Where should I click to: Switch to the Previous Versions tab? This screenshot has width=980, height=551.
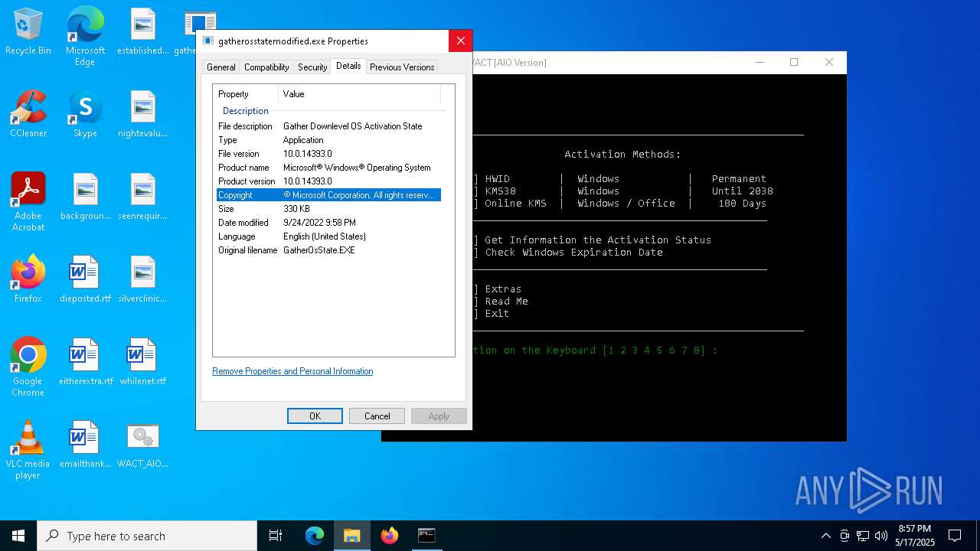[402, 67]
